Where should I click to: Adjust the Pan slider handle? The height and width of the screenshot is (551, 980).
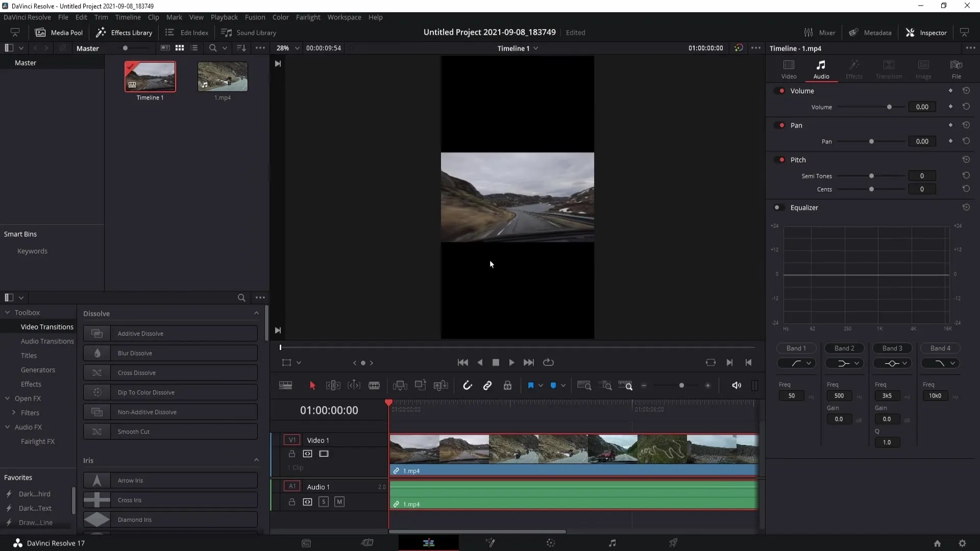(x=871, y=142)
